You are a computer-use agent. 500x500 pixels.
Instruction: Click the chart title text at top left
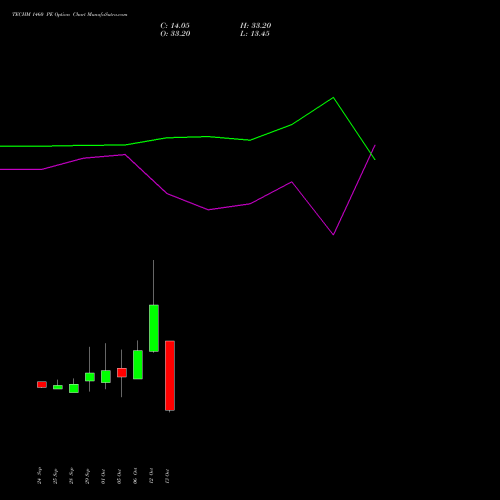[x=70, y=15]
